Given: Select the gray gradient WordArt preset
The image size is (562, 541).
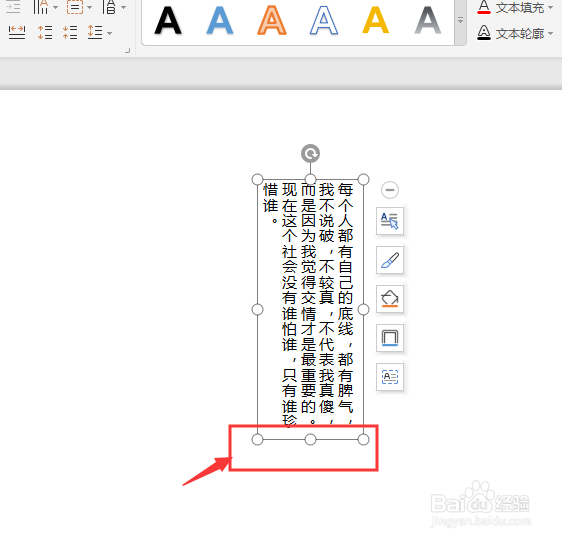Looking at the screenshot, I should coord(428,21).
